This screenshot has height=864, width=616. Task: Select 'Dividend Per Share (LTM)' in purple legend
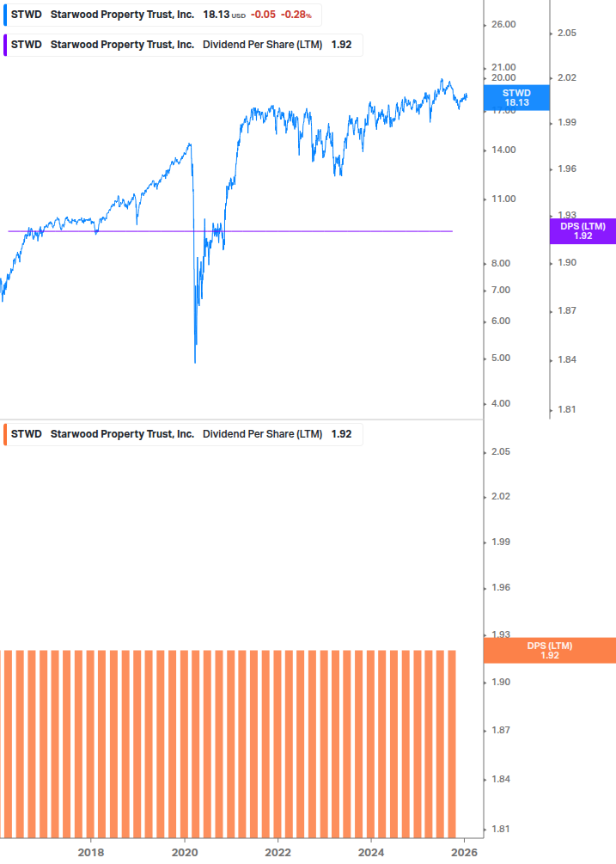click(262, 45)
